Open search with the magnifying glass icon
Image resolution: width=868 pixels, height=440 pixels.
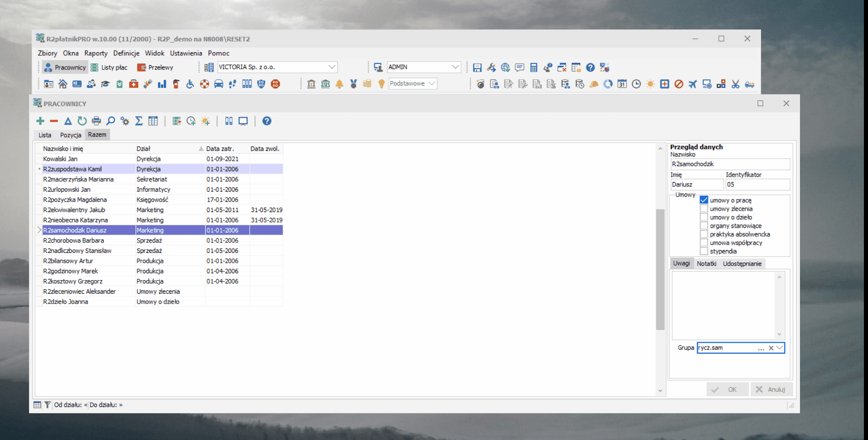pos(110,121)
